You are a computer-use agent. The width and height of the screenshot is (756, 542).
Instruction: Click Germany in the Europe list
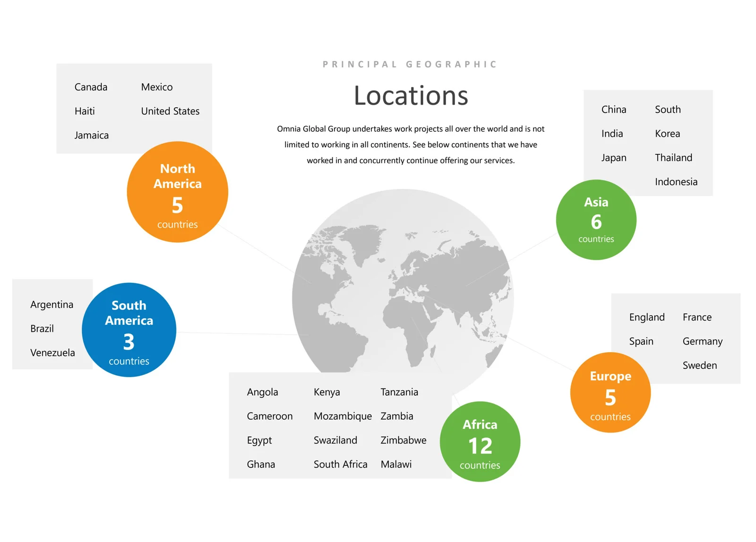702,341
